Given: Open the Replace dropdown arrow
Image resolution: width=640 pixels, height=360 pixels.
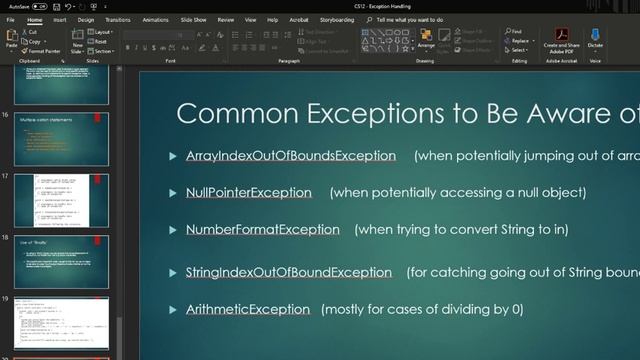Looking at the screenshot, I should coord(533,41).
